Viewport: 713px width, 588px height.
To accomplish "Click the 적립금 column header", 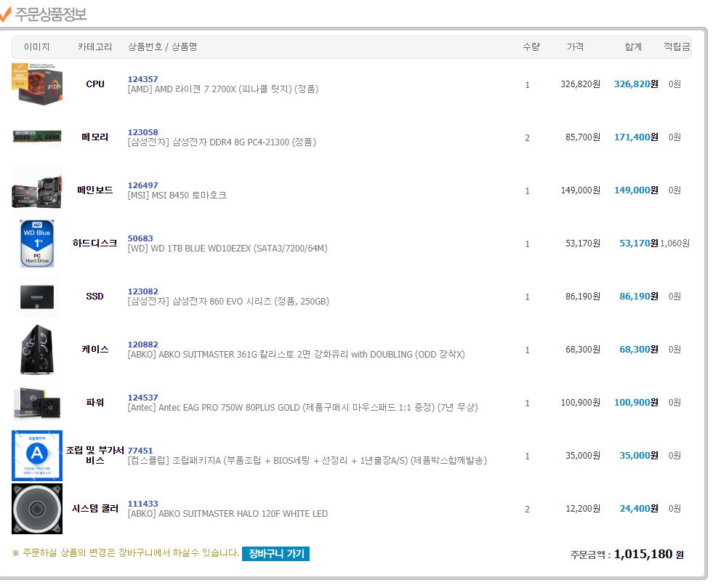I will tap(677, 47).
